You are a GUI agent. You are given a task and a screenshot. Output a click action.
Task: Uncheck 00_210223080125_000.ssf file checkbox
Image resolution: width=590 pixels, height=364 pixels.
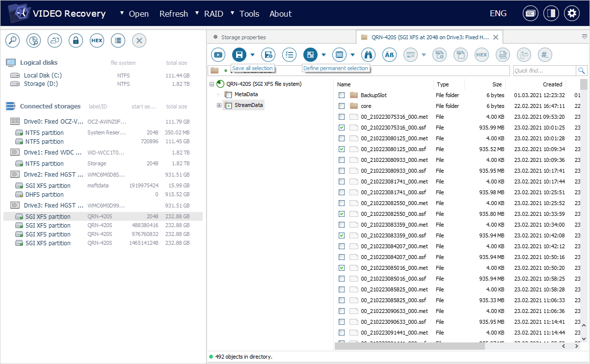[342, 149]
